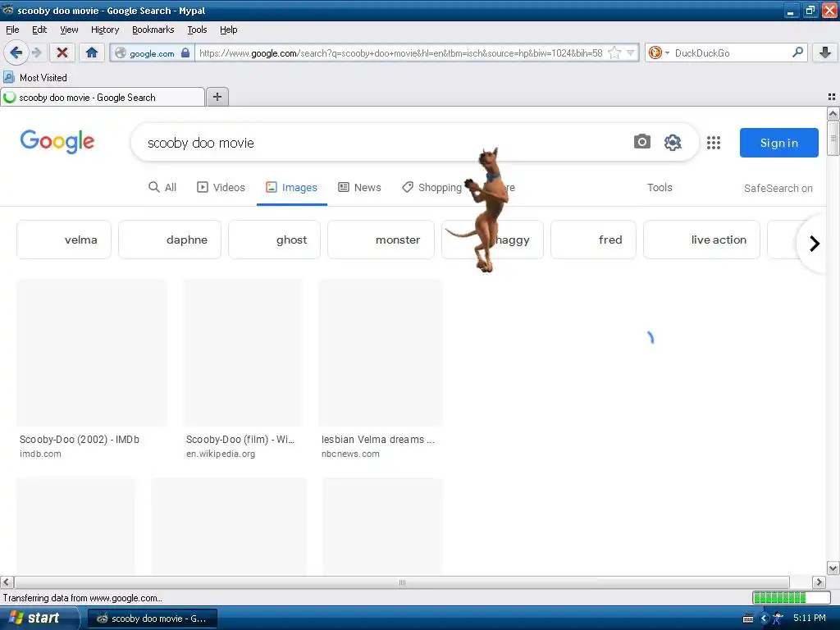Open the Scooby-Doo (2002) - IMDb result

80,440
